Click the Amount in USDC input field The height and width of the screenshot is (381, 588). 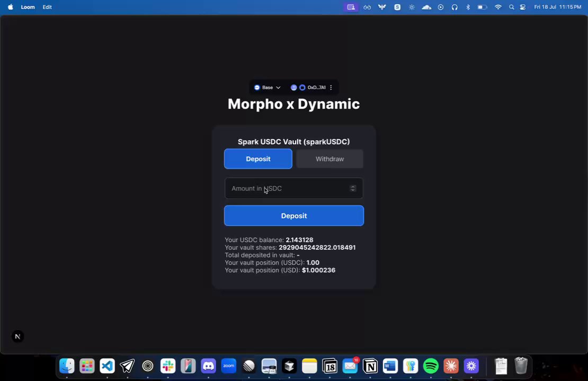coord(293,188)
